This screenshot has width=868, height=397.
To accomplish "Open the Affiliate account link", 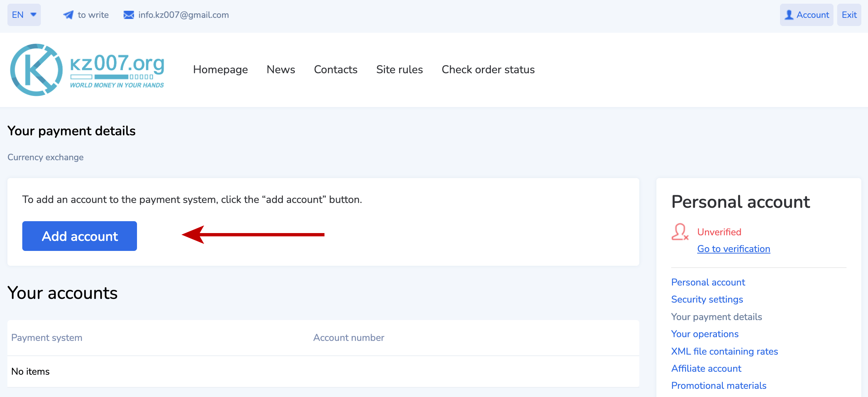I will 706,368.
